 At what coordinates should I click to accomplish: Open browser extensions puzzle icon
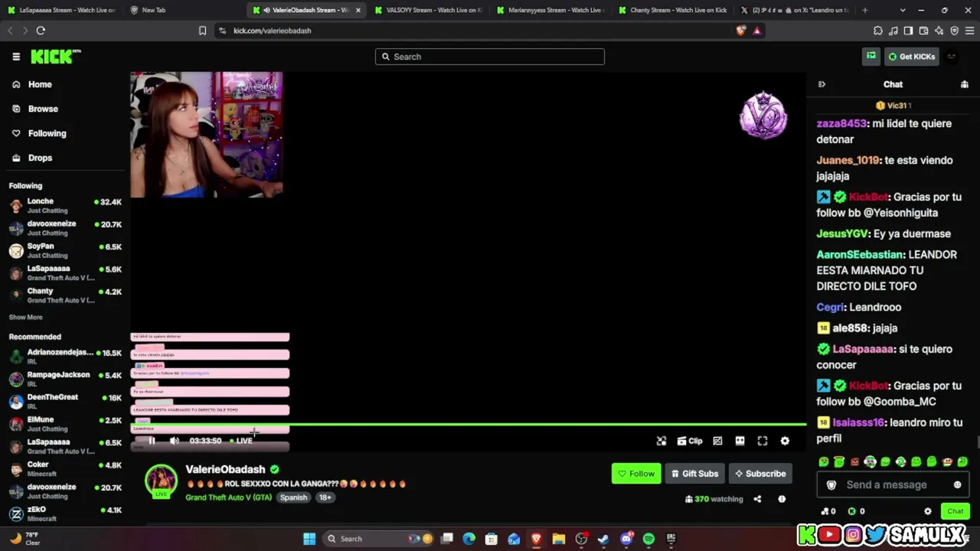click(x=878, y=31)
